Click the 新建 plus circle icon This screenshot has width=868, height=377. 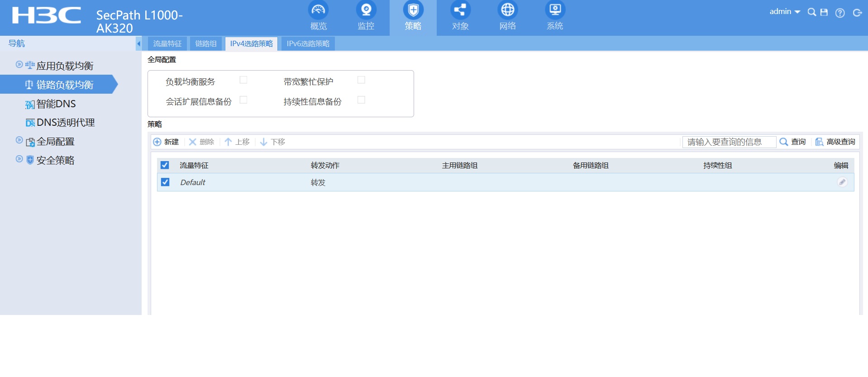click(157, 142)
